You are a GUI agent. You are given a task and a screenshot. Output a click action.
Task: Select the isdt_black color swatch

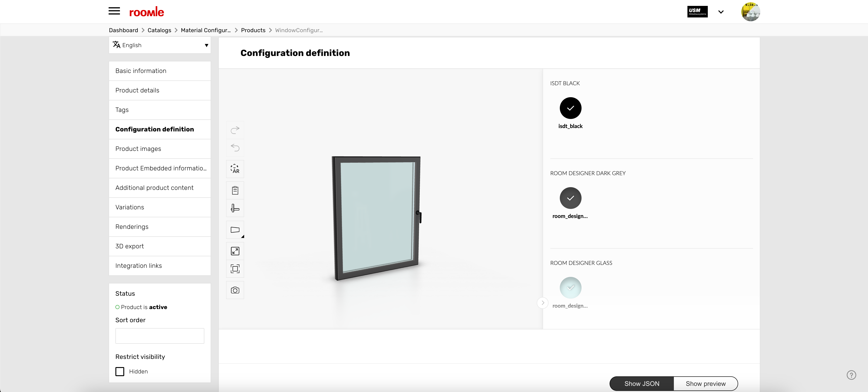[570, 108]
